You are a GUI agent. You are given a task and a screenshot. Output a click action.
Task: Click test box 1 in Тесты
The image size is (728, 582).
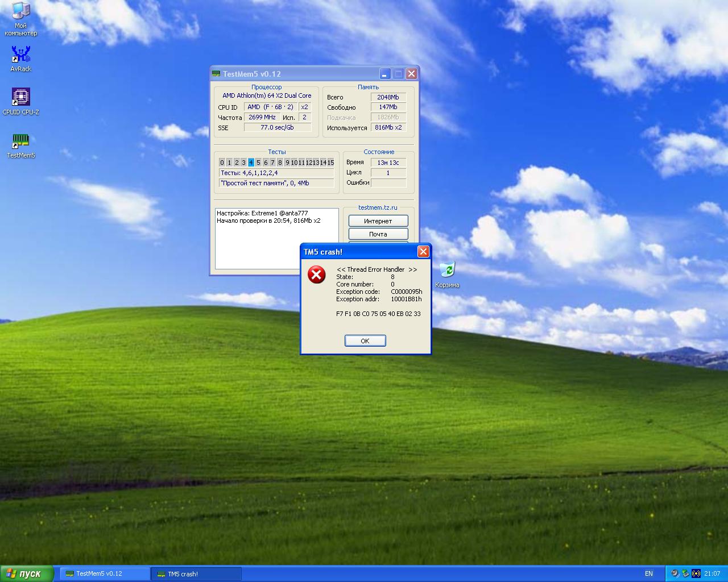pyautogui.click(x=229, y=163)
